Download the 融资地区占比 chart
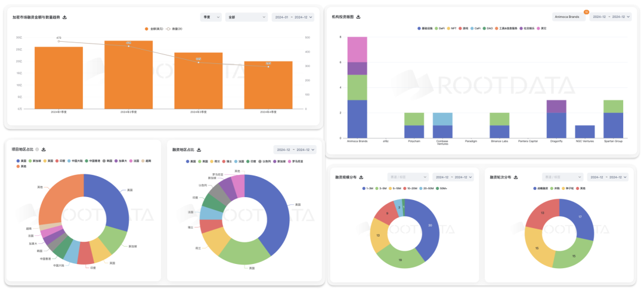This screenshot has height=292, width=644. [199, 150]
